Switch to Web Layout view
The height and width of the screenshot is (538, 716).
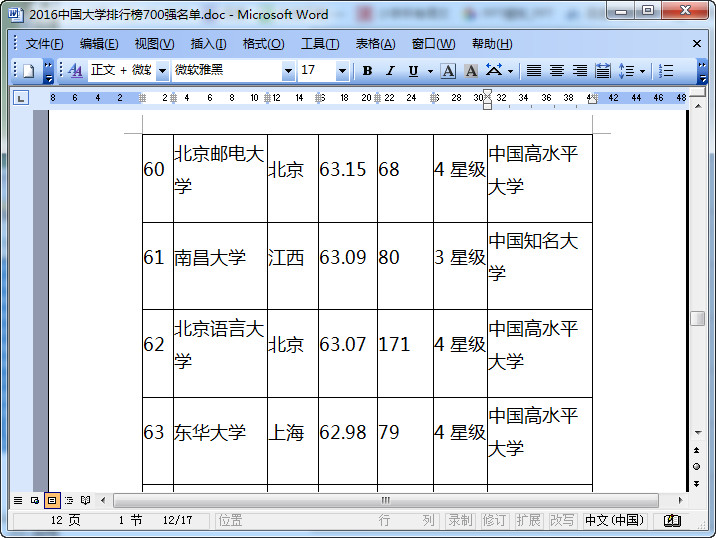(x=35, y=500)
